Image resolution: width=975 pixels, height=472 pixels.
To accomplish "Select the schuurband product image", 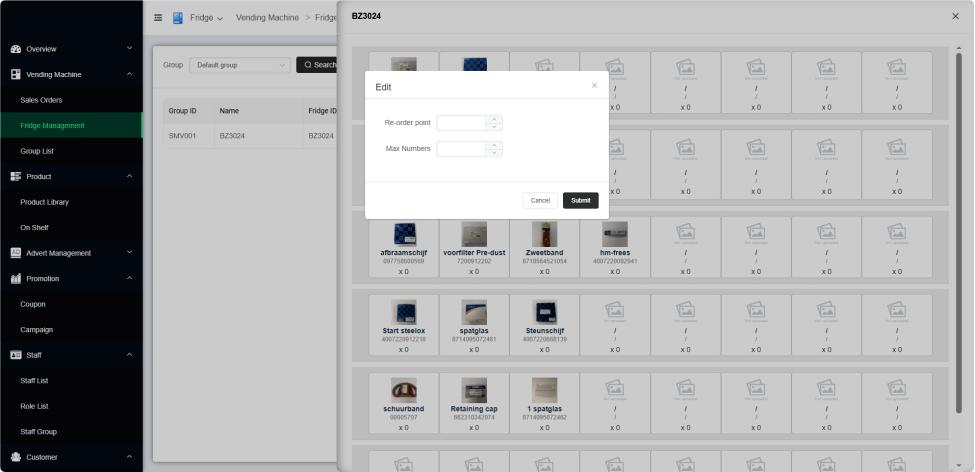I will (404, 390).
